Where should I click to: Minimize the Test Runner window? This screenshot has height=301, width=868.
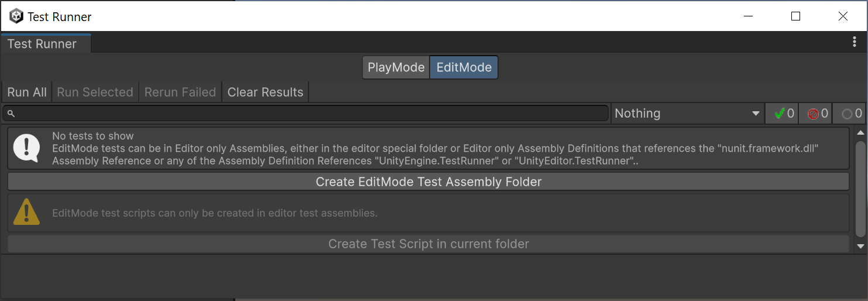pos(749,16)
